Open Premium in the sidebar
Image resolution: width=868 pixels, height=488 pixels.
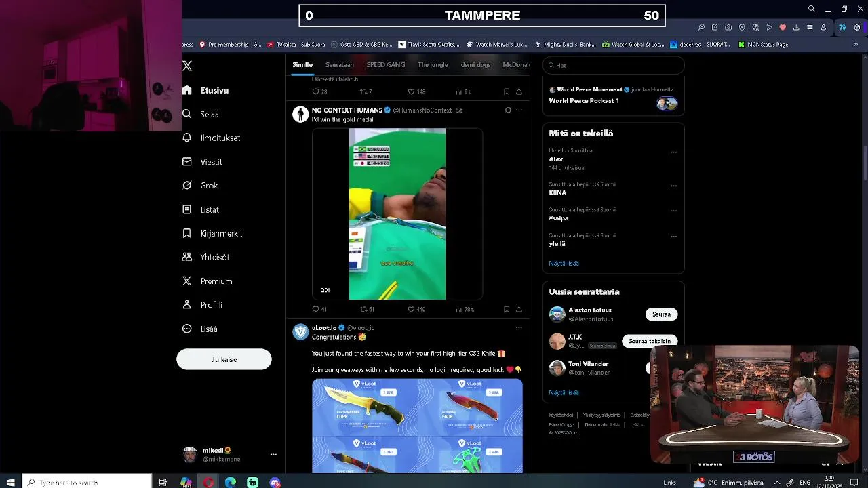coord(208,281)
